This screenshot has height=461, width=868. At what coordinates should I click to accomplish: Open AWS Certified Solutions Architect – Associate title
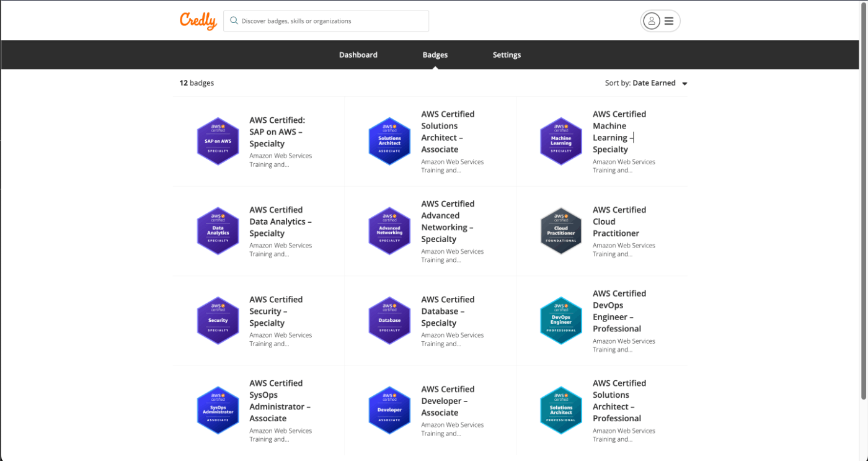(x=448, y=132)
